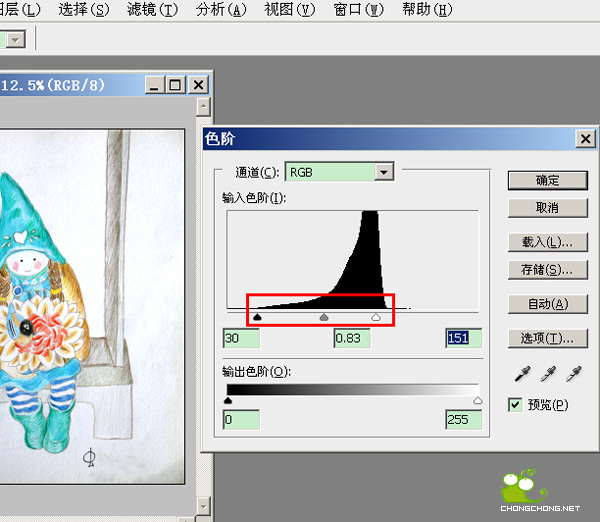Apply 自动 auto levels
This screenshot has width=600, height=522.
[x=548, y=304]
